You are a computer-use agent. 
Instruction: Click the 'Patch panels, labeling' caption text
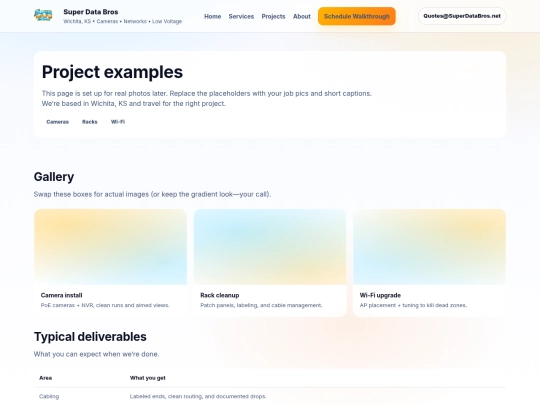coord(261,305)
